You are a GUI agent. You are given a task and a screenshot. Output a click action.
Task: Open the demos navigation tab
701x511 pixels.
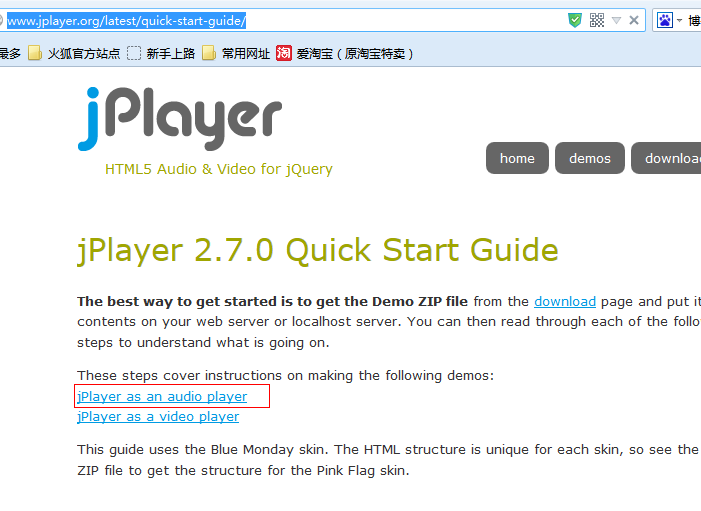click(590, 158)
